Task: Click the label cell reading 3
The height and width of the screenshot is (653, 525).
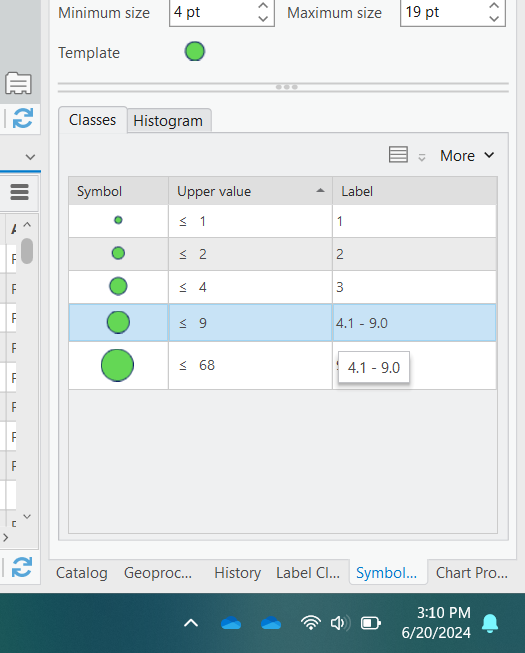Action: click(414, 287)
